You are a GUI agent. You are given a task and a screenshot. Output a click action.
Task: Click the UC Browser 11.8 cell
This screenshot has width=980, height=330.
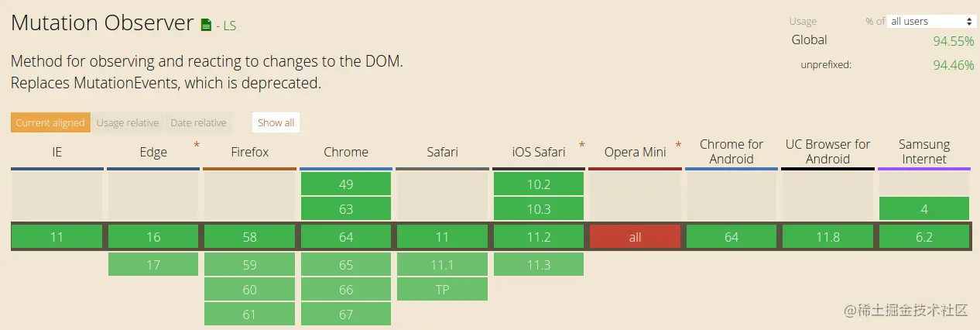(828, 237)
